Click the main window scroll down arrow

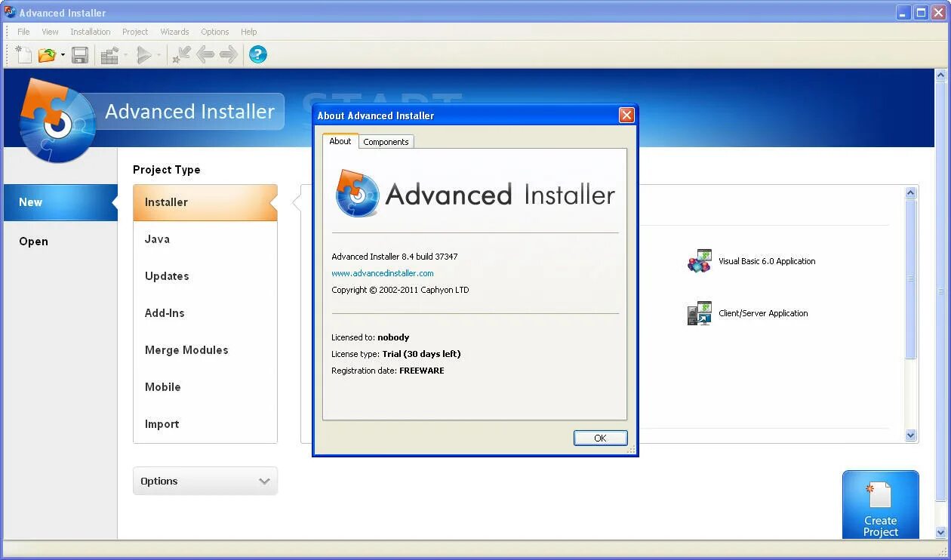tap(940, 533)
